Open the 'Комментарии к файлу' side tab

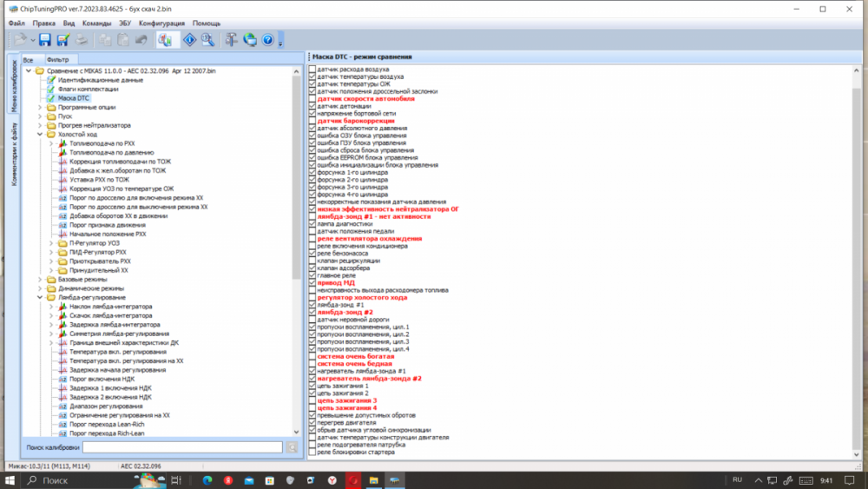14,154
